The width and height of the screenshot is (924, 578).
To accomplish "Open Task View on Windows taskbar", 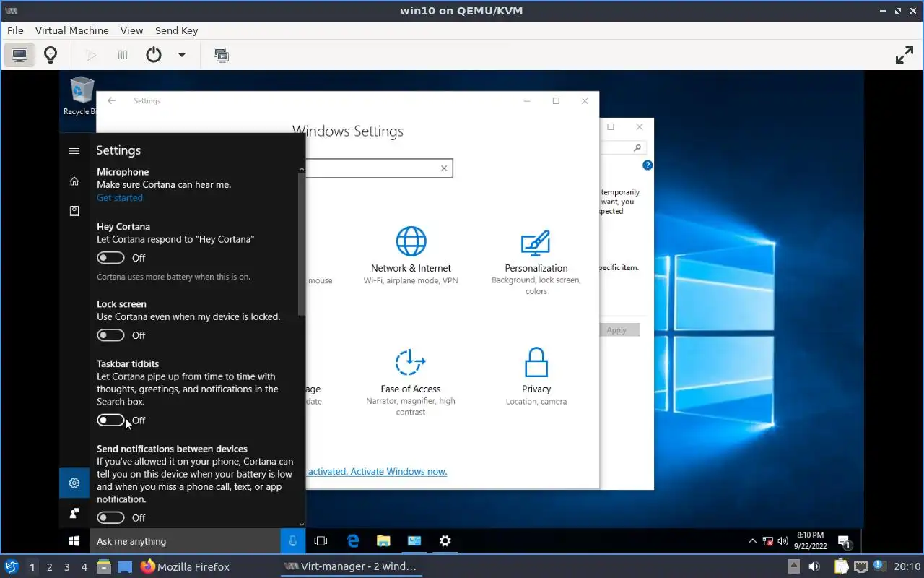I will (x=321, y=541).
